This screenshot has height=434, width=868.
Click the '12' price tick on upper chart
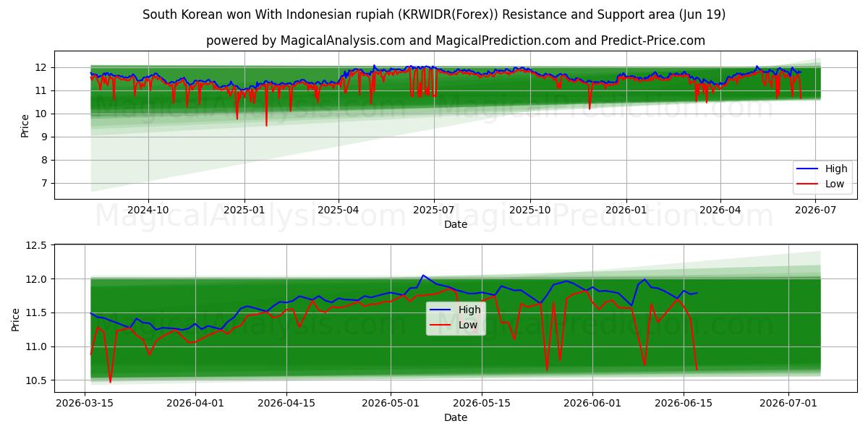point(41,67)
